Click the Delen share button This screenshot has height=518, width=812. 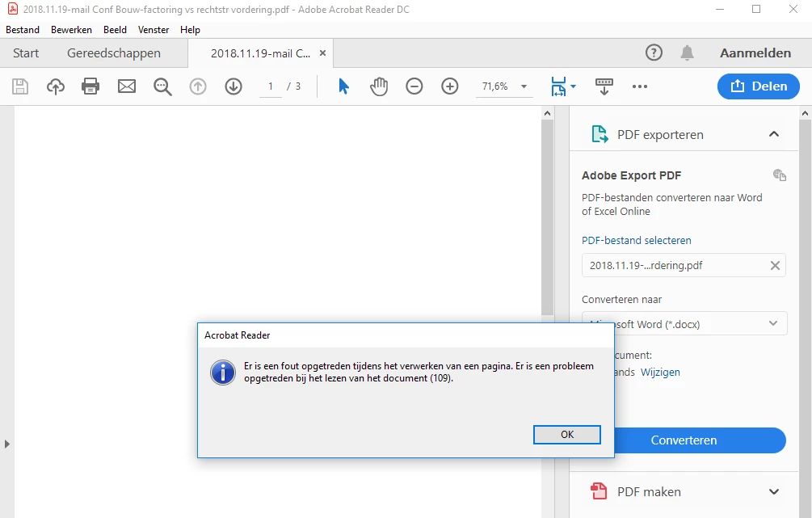(759, 86)
